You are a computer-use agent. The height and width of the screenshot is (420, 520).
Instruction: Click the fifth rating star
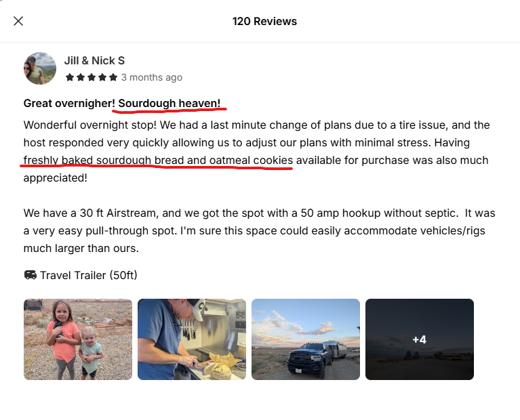[113, 77]
